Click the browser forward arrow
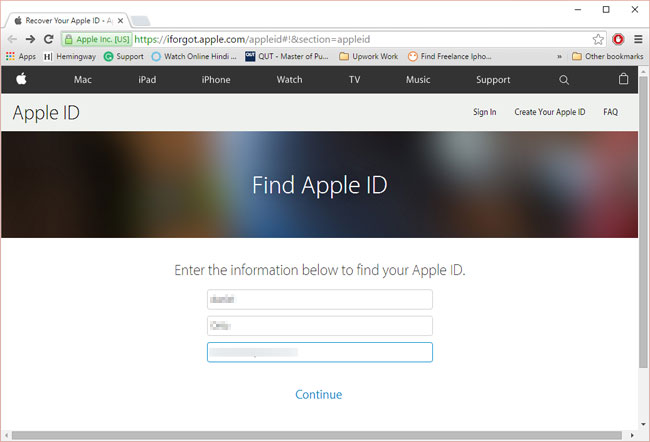Screen dimensions: 650x442 tap(30, 39)
